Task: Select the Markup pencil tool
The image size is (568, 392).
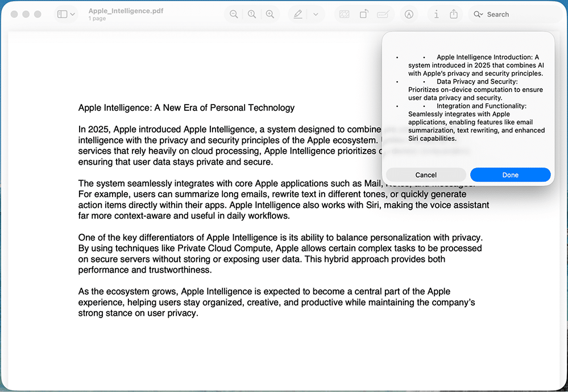Action: coord(297,14)
